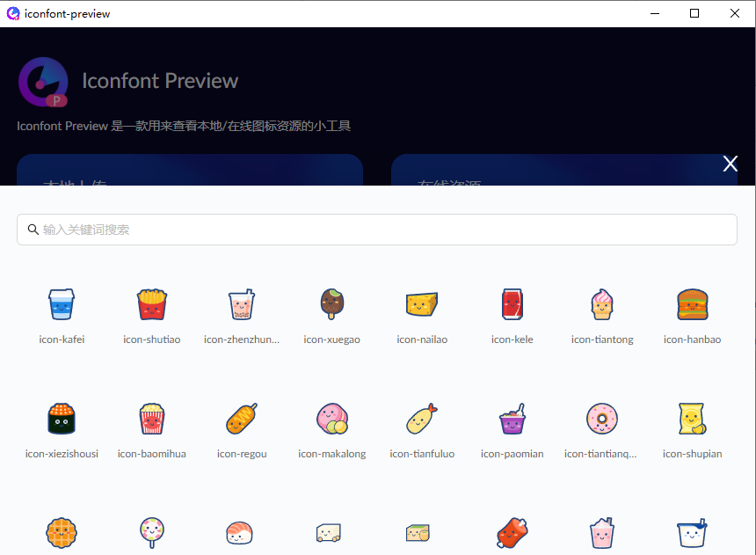The width and height of the screenshot is (756, 555).
Task: Click the icon-baomihua label text
Action: (x=152, y=454)
